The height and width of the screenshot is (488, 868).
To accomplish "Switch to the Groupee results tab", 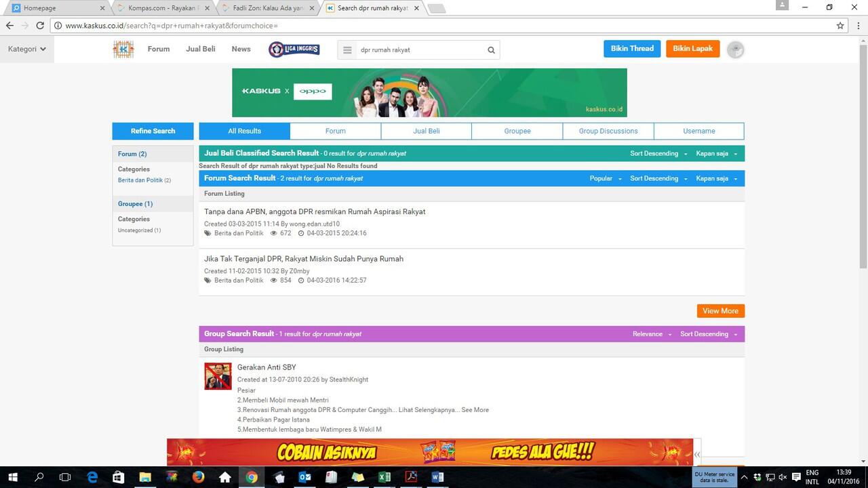I will point(517,131).
